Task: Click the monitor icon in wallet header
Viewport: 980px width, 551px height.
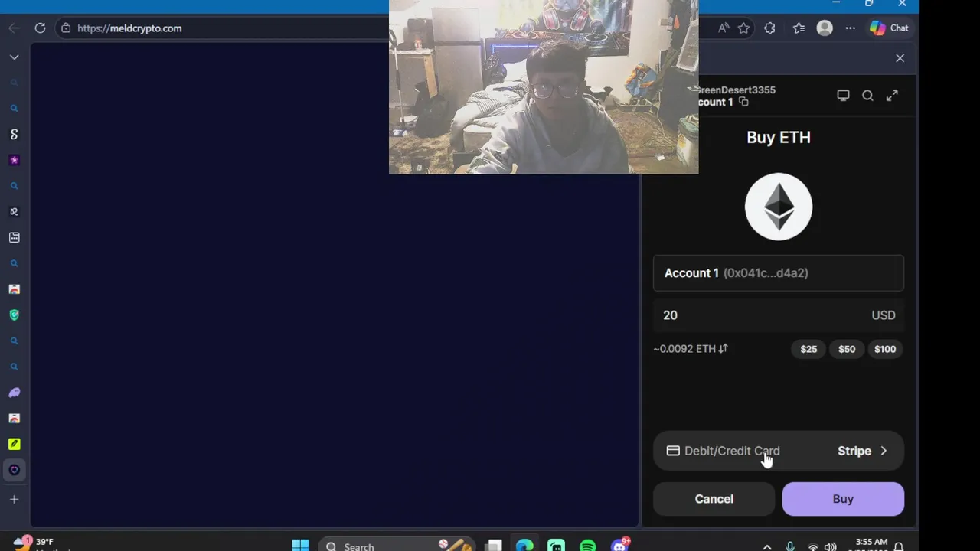Action: 843,96
